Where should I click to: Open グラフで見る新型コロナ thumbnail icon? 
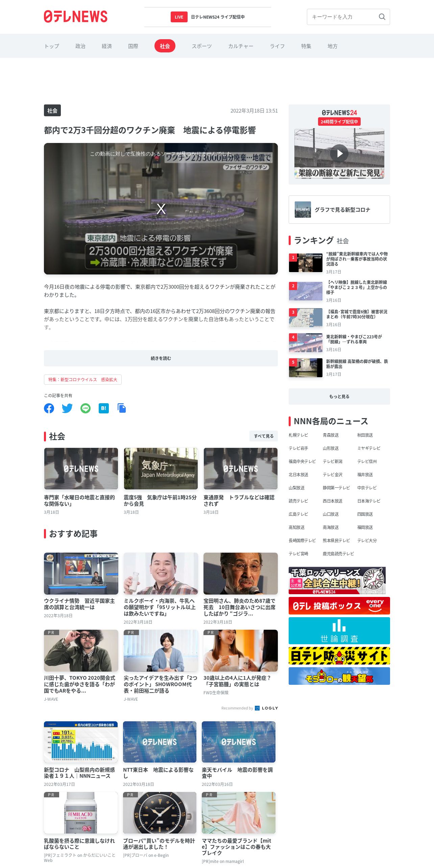303,210
